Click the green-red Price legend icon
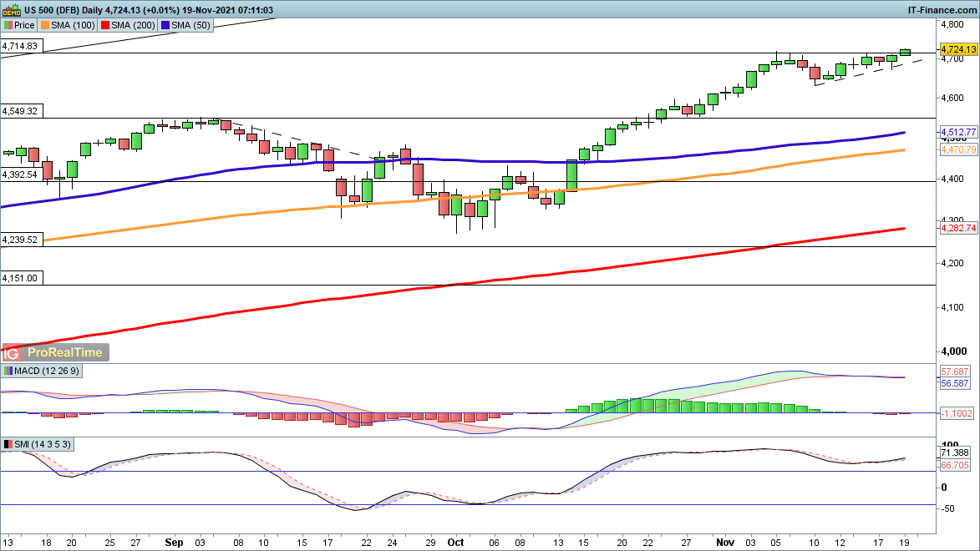 point(9,25)
